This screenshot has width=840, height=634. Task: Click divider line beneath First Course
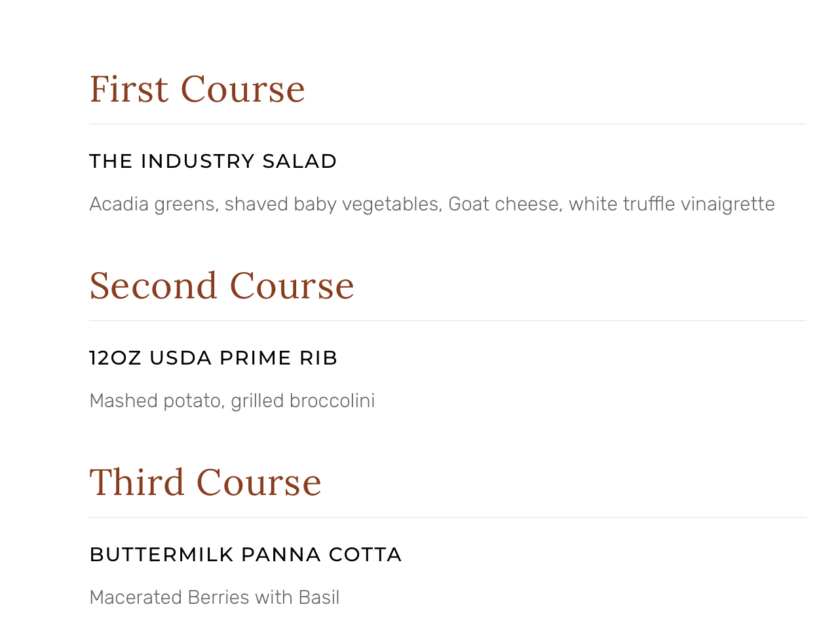pyautogui.click(x=448, y=124)
